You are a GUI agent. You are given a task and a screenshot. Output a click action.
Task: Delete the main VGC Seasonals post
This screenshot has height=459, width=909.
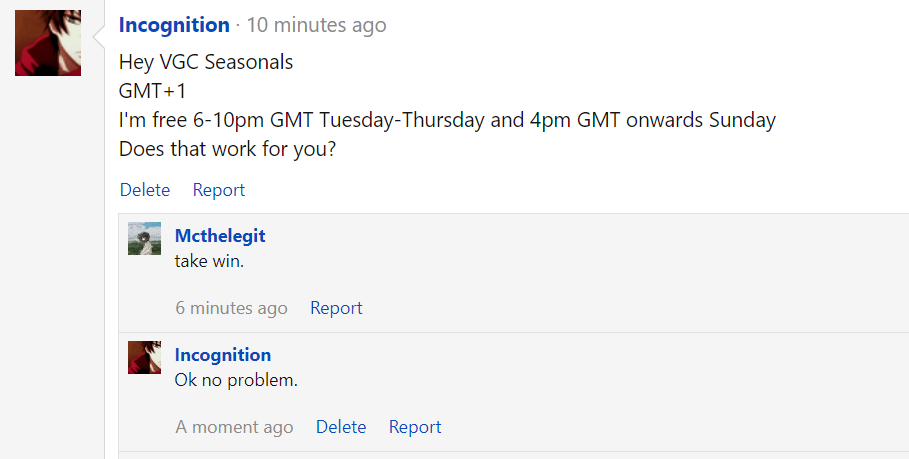coord(145,190)
